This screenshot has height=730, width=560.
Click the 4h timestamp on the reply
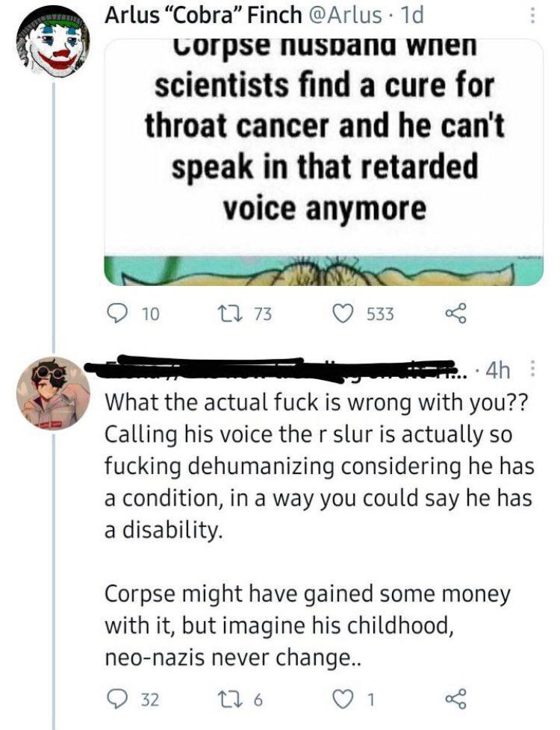pyautogui.click(x=498, y=369)
